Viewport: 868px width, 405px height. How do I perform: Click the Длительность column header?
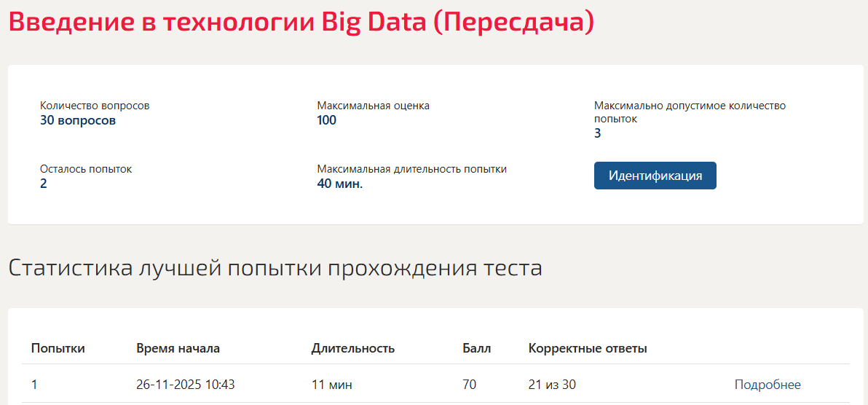point(352,348)
